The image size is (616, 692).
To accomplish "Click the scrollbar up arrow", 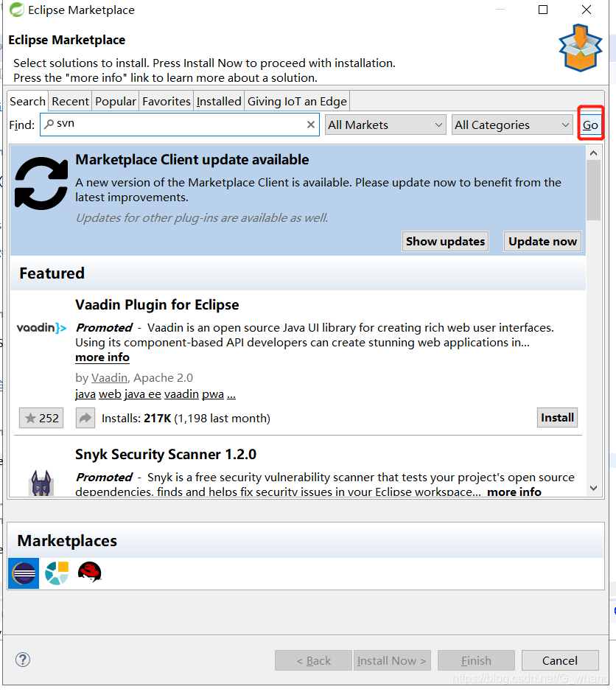I will click(593, 153).
